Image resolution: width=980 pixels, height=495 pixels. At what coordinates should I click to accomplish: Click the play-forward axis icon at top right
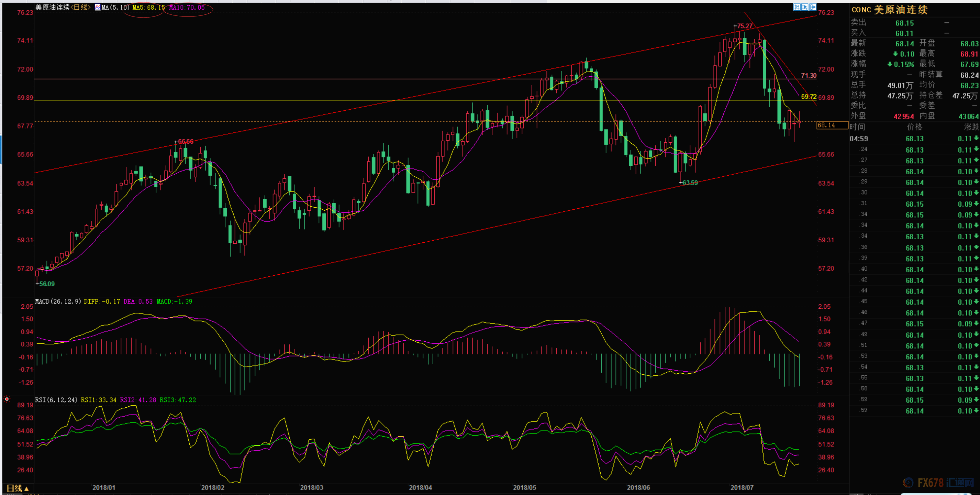pos(805,7)
